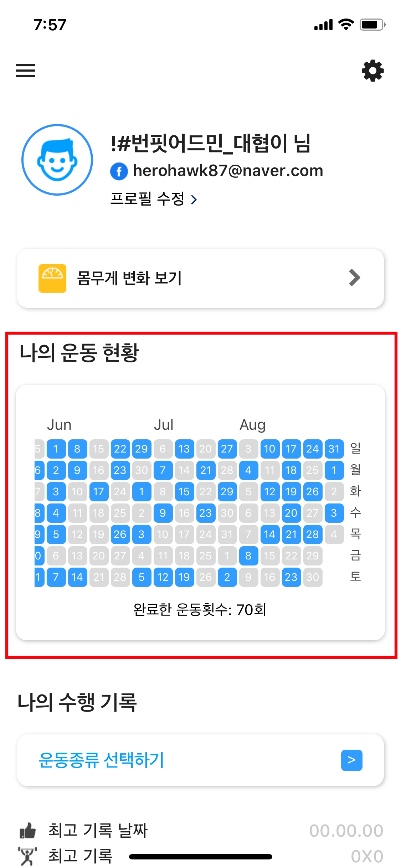Open the 운동종류 선택하기 dropdown
Screen dimensions: 401x868
coord(351,760)
